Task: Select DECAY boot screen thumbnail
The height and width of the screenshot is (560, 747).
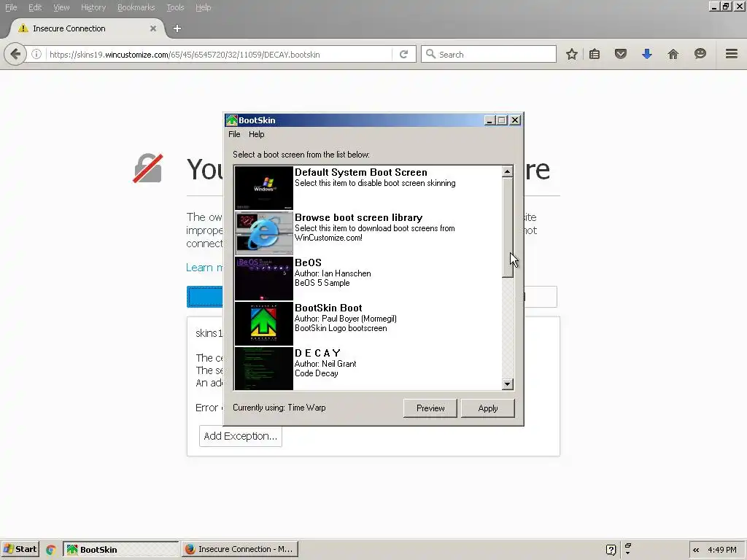Action: pyautogui.click(x=263, y=368)
